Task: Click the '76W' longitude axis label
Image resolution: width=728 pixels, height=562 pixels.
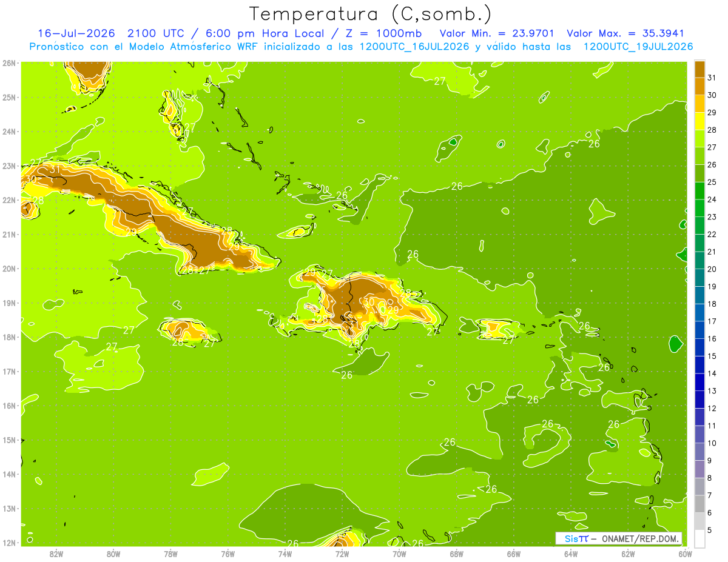Action: pos(227,554)
